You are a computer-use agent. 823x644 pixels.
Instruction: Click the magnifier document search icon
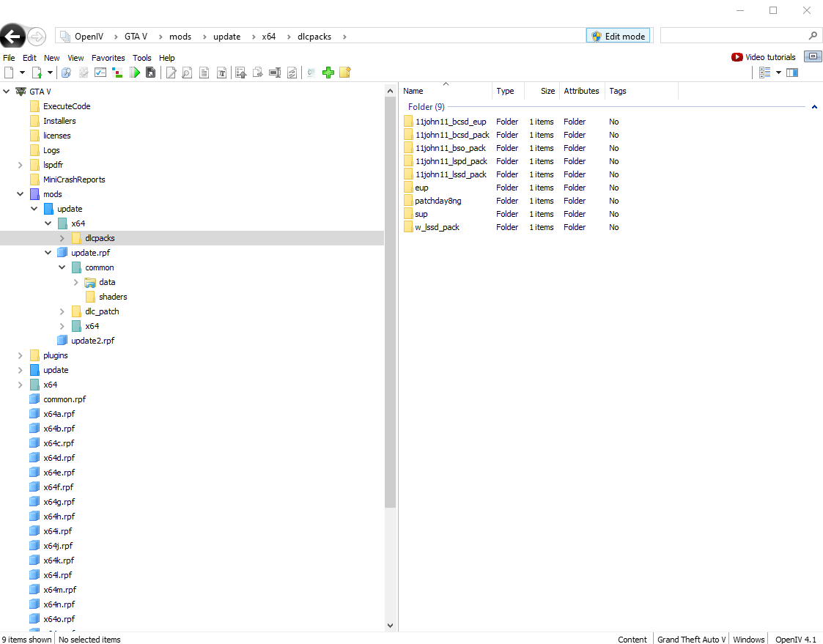point(187,73)
